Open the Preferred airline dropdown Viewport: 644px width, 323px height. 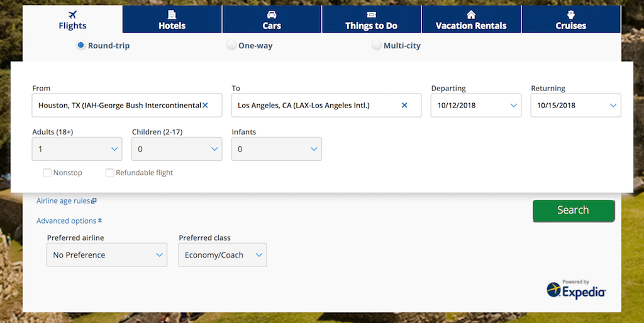[x=107, y=255]
